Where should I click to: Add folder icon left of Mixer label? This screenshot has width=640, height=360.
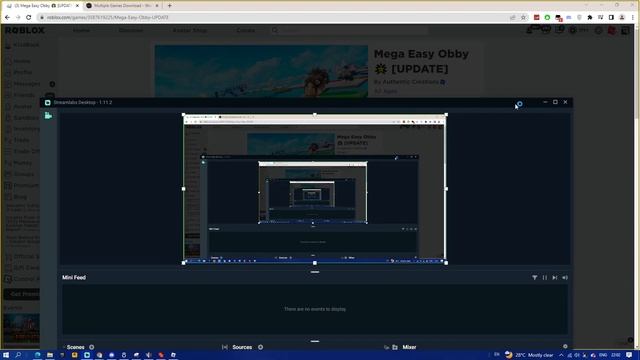click(x=395, y=347)
